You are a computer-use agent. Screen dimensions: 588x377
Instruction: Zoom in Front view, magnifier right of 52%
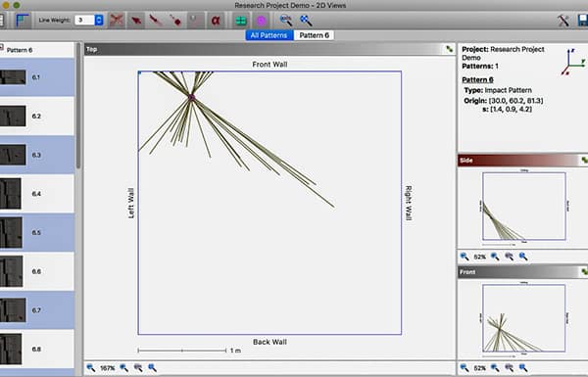point(495,368)
